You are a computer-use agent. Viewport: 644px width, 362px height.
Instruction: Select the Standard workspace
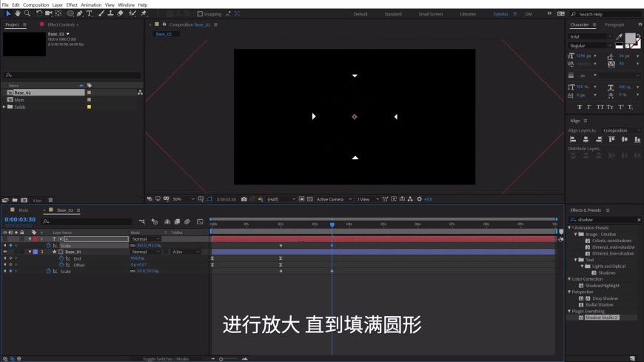[393, 14]
